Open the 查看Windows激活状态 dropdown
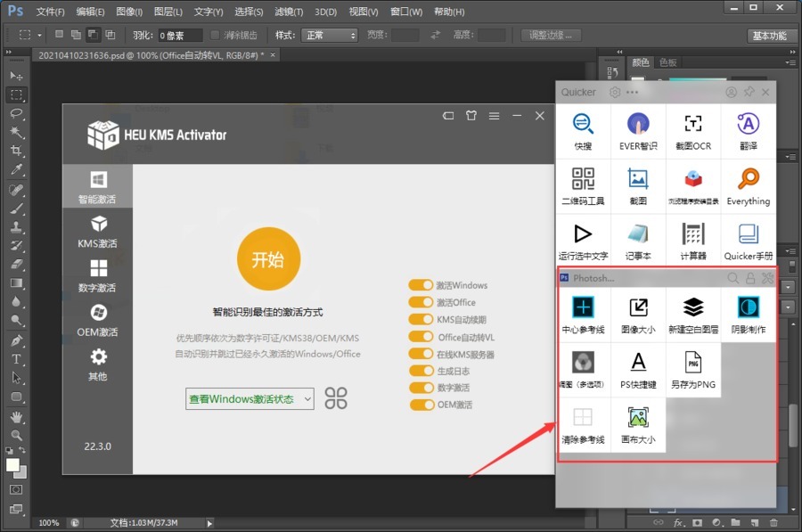The height and width of the screenshot is (532, 802). pos(250,399)
